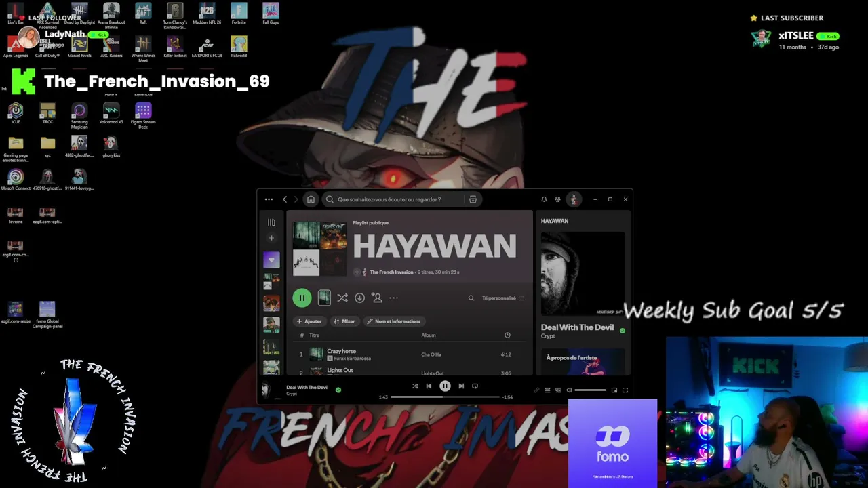Open more options for the HAYAWAN playlist
868x488 pixels.
click(x=393, y=298)
